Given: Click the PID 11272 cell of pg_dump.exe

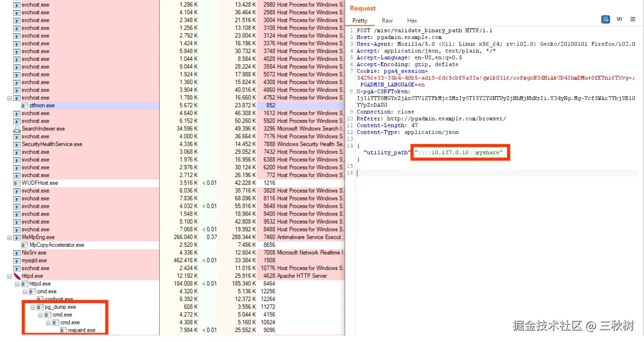Looking at the screenshot, I should click(x=268, y=307).
